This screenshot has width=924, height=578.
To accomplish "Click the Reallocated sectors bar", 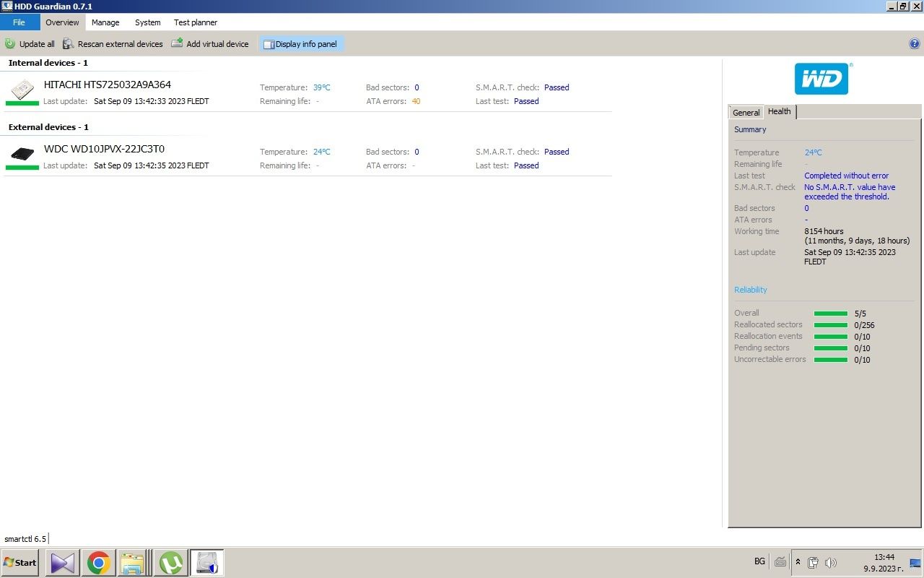I will coord(831,325).
